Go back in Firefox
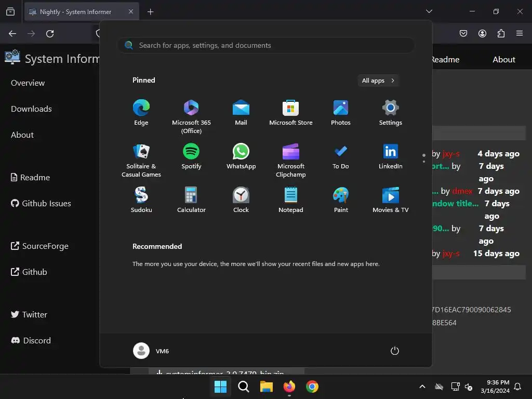532x399 pixels. pyautogui.click(x=12, y=34)
